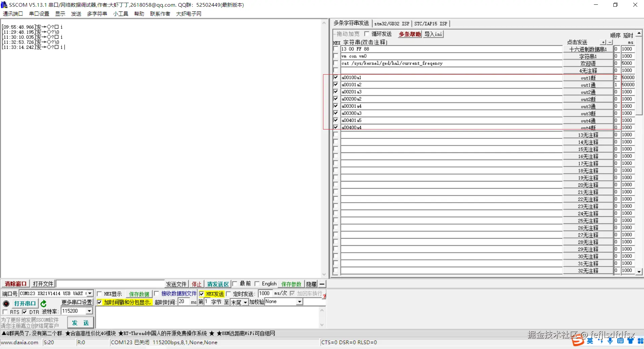Click the multi-string list scroll down arrow
644x349 pixels.
click(x=639, y=271)
